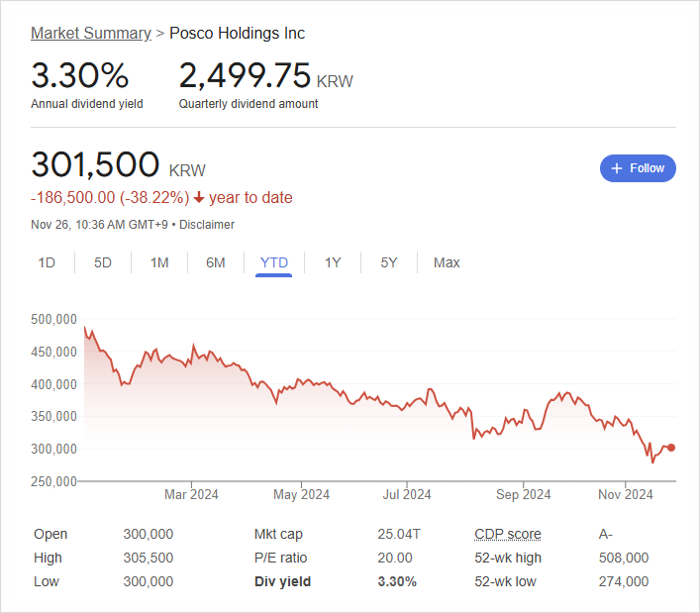This screenshot has width=700, height=613.
Task: Open the Disclaimer link
Action: click(x=207, y=224)
